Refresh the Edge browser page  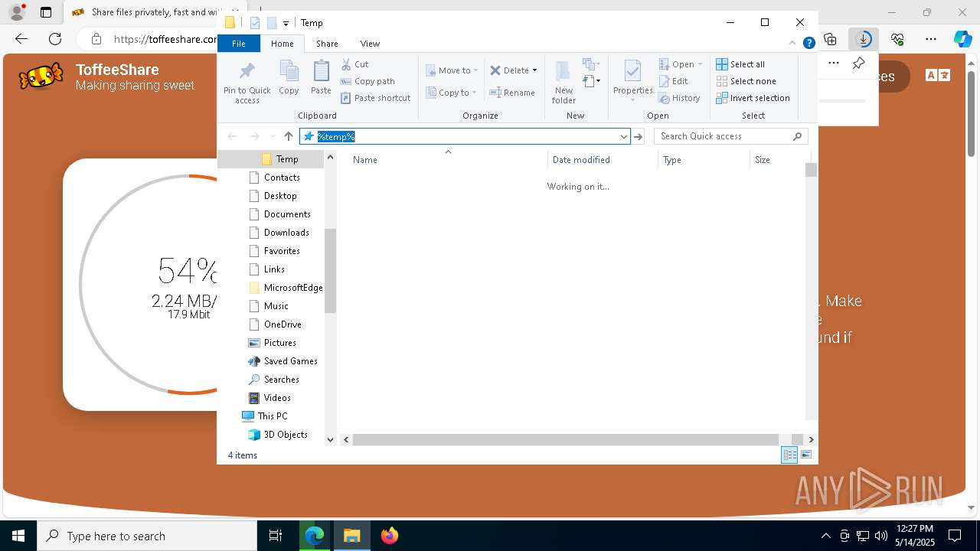tap(55, 39)
